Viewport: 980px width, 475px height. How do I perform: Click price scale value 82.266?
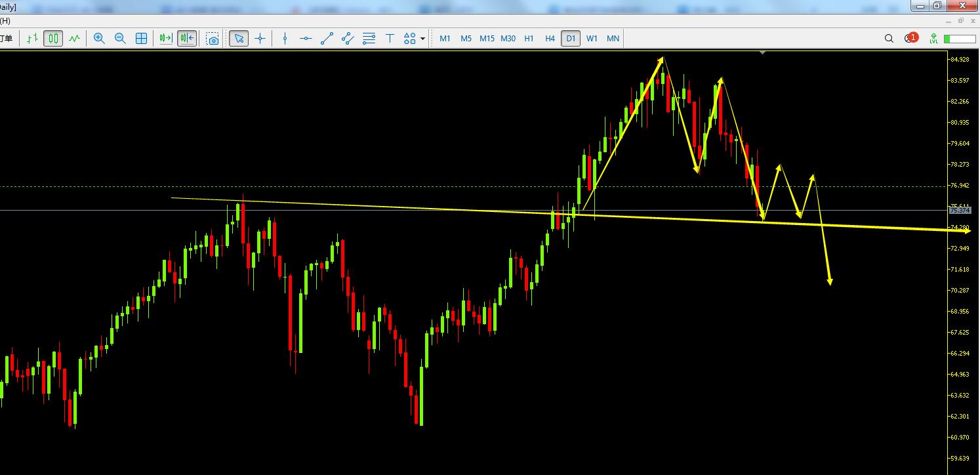960,102
